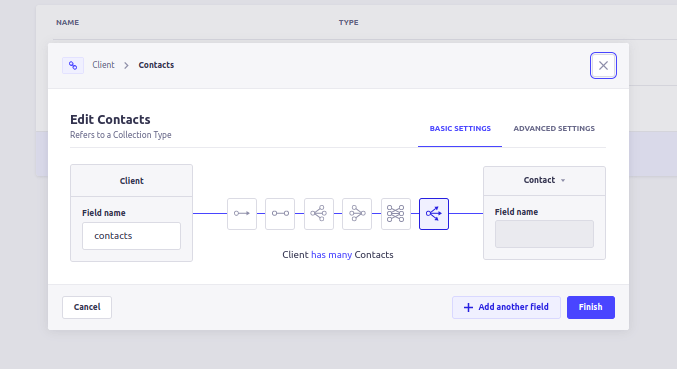This screenshot has height=369, width=677.
Task: Choose the one-to-one relation icon
Action: [x=280, y=214]
